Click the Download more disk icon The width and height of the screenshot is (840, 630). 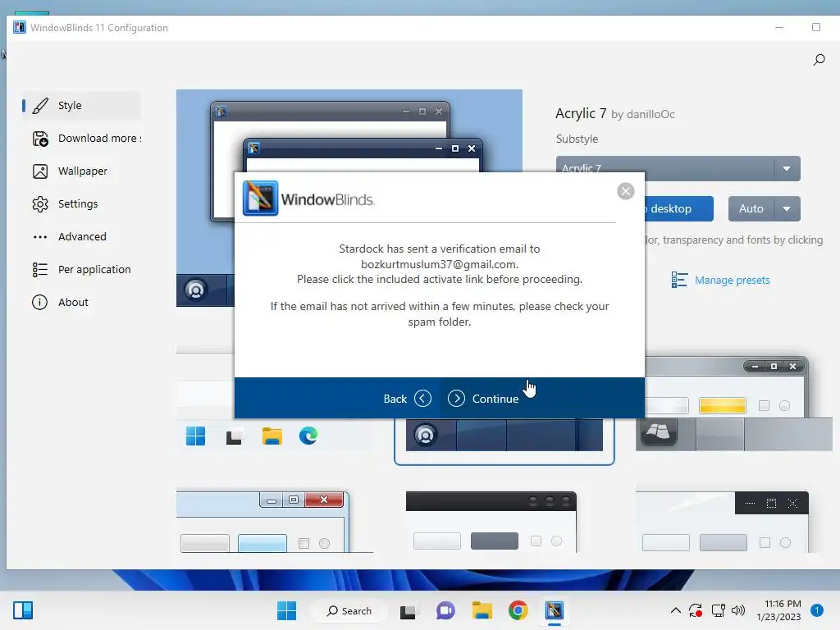point(40,139)
